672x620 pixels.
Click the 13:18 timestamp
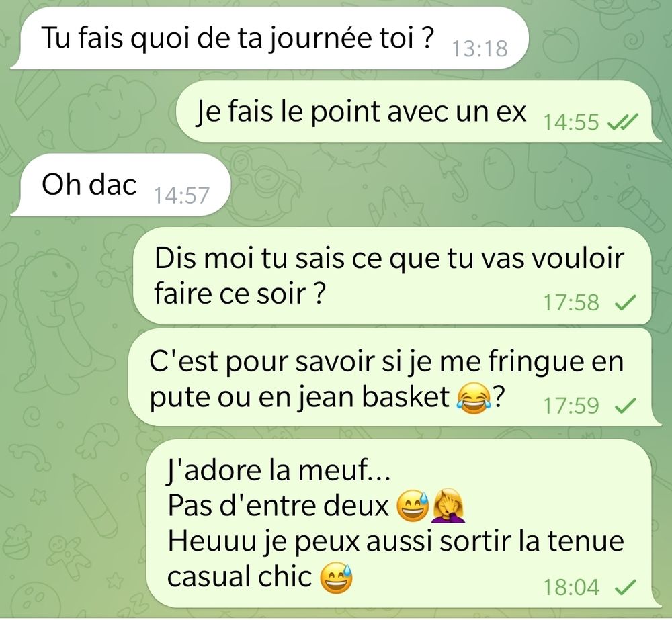pos(480,48)
